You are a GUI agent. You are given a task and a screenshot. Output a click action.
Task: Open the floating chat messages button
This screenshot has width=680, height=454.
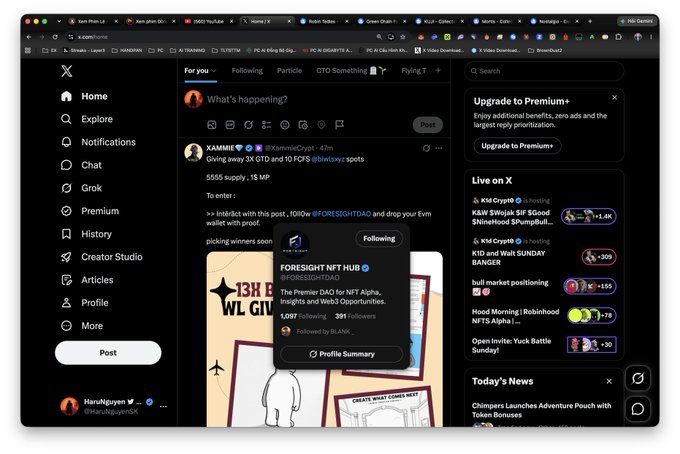tap(638, 408)
